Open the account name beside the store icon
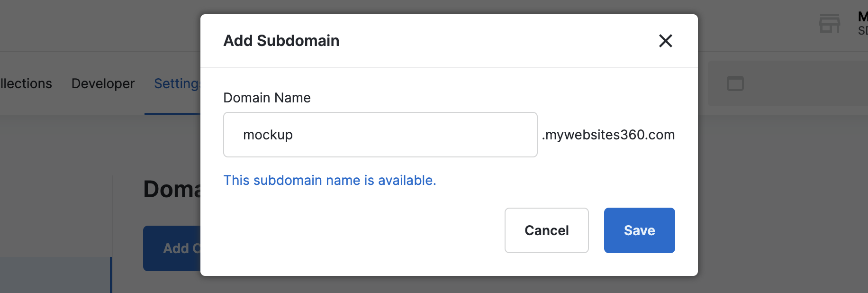 (862, 23)
